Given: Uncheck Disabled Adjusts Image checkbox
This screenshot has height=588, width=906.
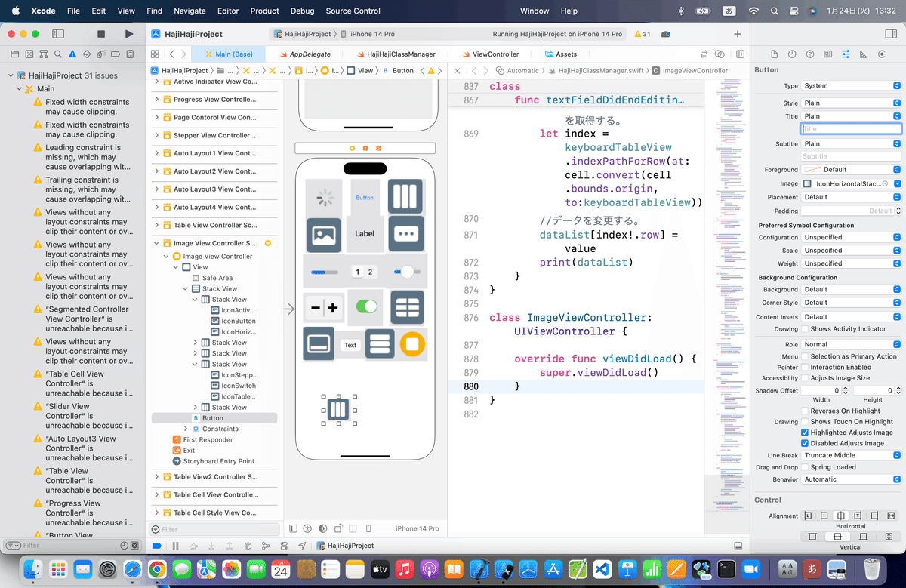Looking at the screenshot, I should point(805,443).
